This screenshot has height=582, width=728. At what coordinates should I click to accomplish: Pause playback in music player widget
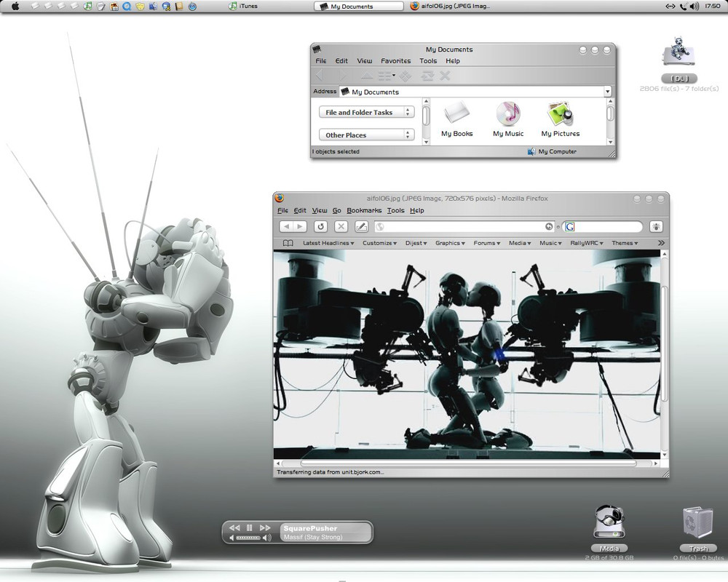click(x=249, y=527)
